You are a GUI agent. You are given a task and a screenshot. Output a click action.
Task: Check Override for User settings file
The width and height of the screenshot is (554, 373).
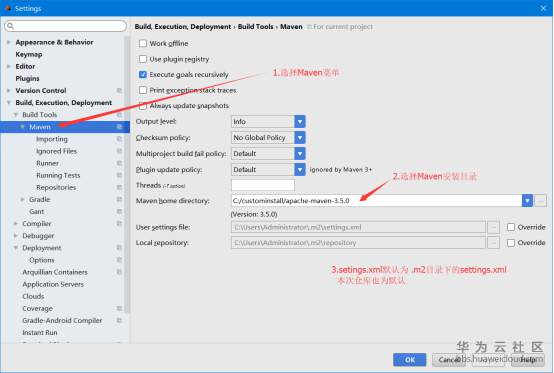[x=511, y=227]
